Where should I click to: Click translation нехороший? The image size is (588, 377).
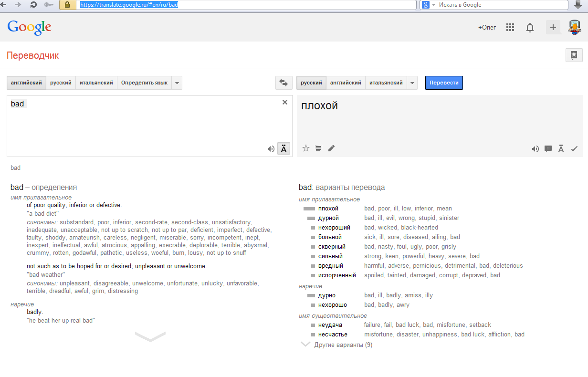click(334, 228)
